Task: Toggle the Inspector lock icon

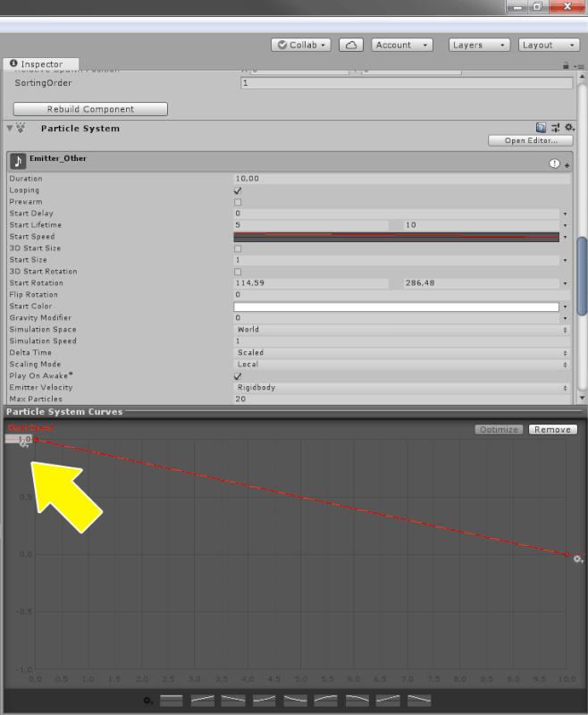Action: [566, 65]
